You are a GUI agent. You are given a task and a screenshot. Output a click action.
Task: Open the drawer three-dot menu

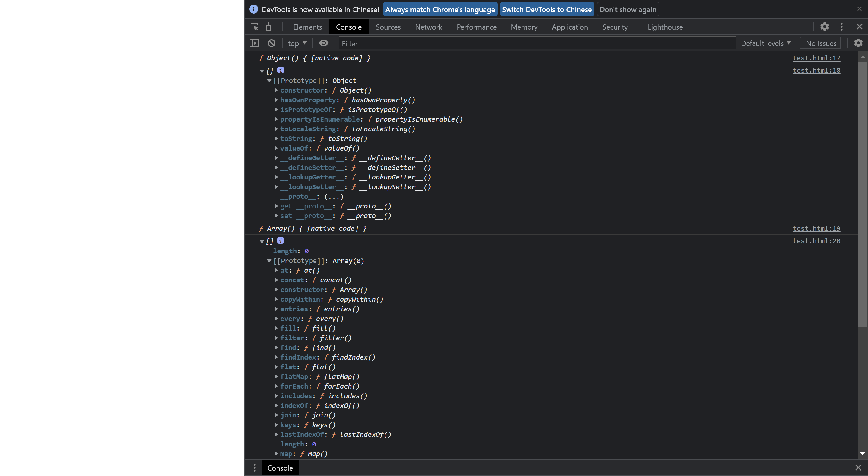pyautogui.click(x=254, y=468)
